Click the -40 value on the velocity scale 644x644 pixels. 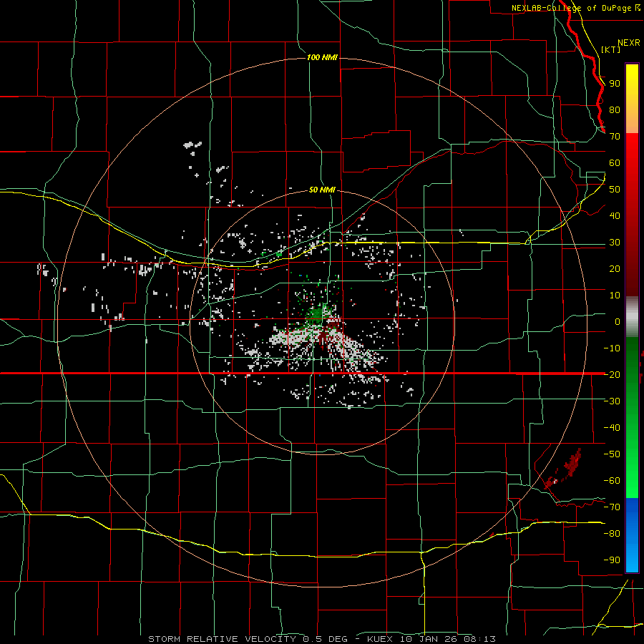coord(612,428)
